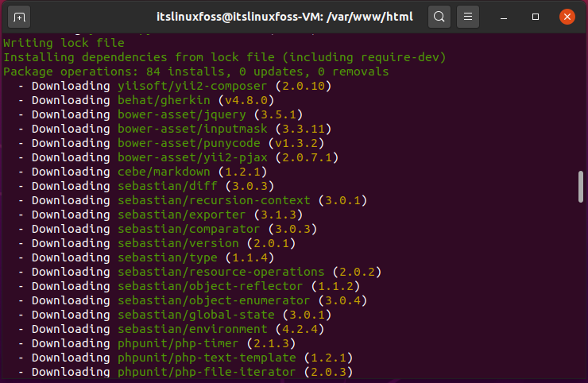
Task: Click version (v1.3.2) of punycode
Action: 296,143
